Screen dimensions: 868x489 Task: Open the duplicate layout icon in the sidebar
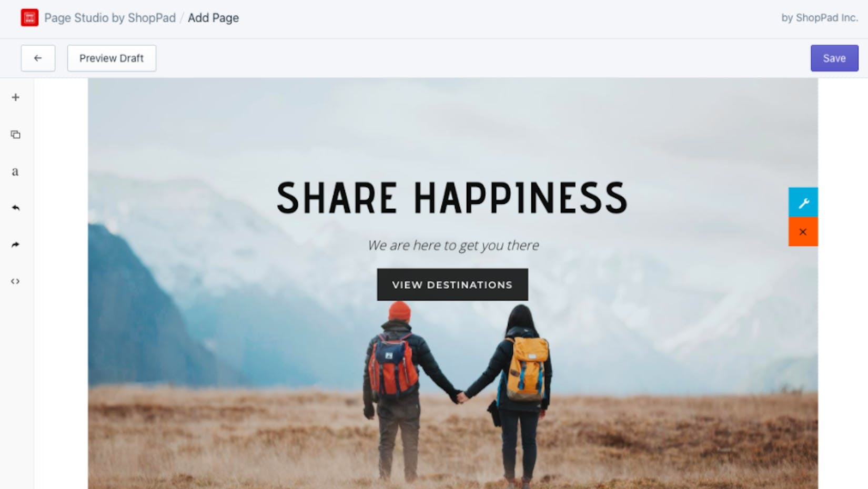click(x=15, y=135)
